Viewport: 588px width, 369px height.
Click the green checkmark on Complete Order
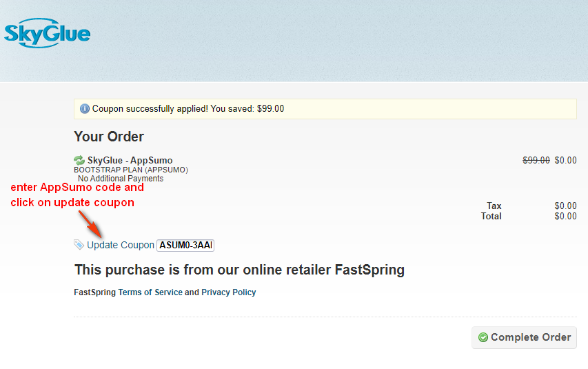click(x=483, y=337)
